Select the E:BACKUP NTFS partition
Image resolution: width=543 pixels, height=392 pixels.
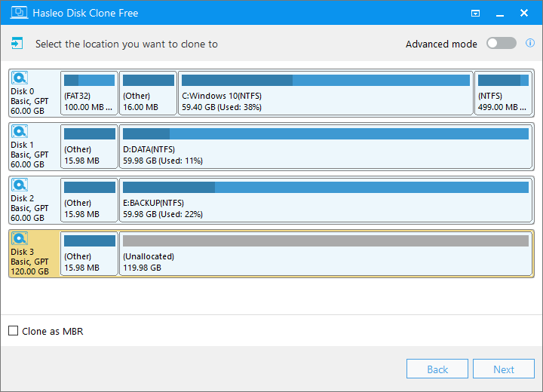tap(326, 201)
